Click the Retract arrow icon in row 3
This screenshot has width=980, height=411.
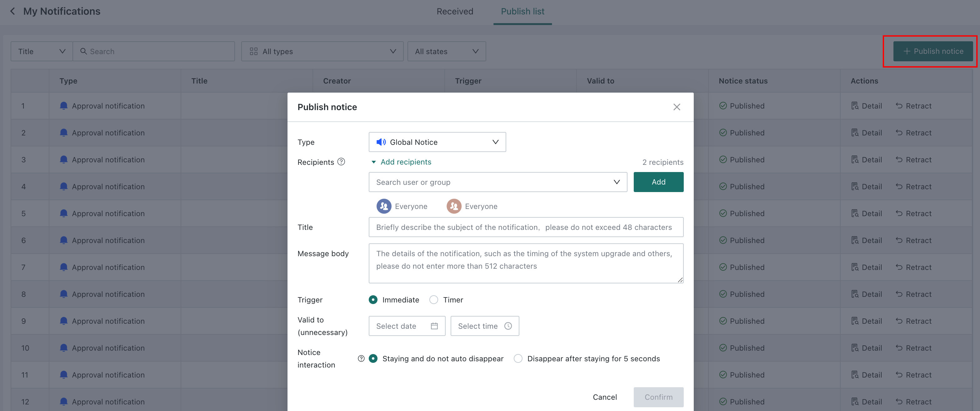[x=898, y=159]
